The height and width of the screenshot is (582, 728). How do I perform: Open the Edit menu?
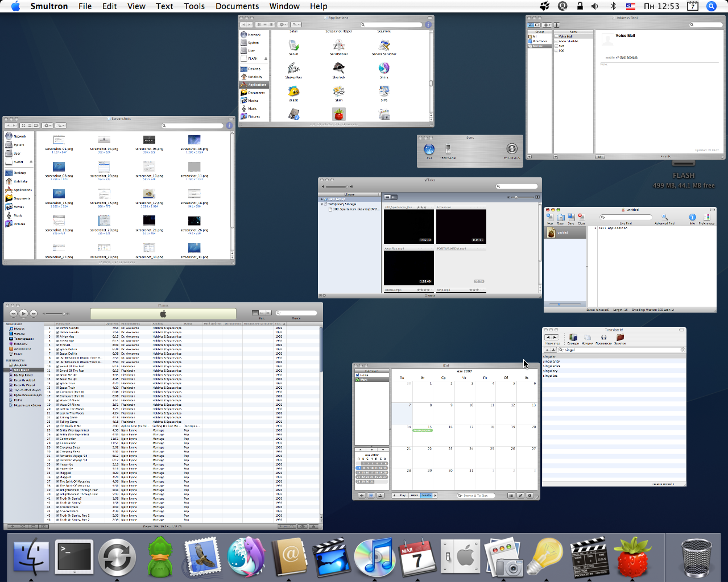[x=110, y=6]
